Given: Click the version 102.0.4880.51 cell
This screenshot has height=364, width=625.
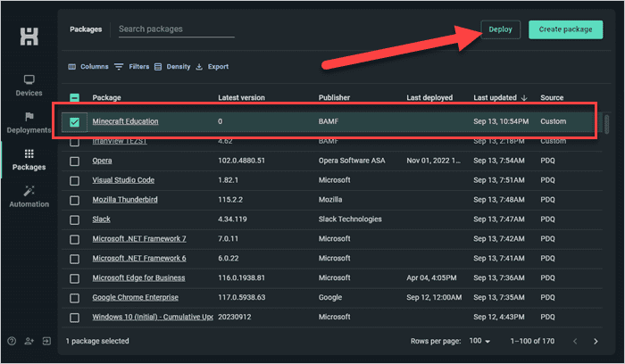Looking at the screenshot, I should (241, 161).
